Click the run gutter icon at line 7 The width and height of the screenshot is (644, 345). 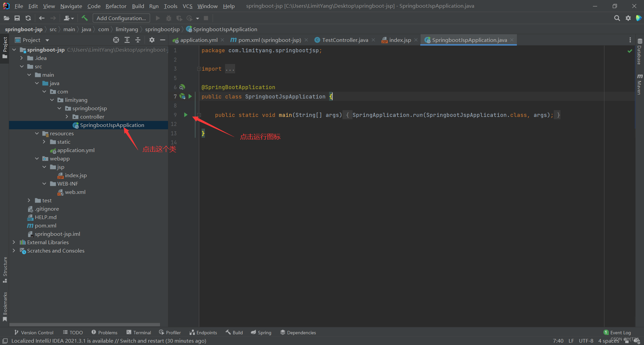190,96
